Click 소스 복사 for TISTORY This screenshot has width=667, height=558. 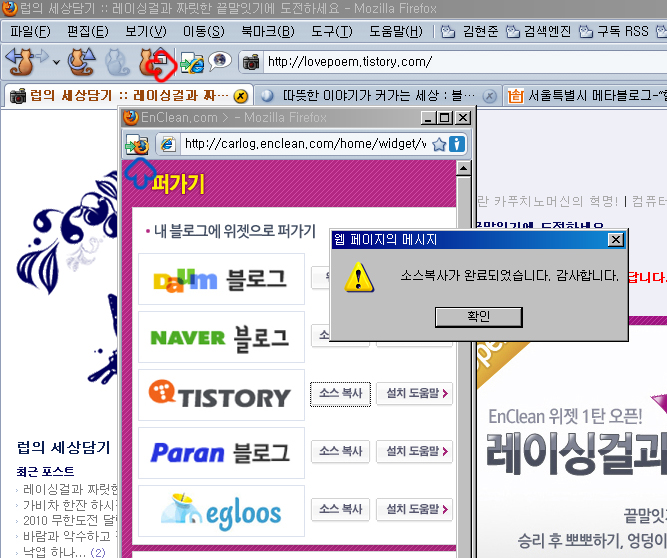tap(340, 394)
